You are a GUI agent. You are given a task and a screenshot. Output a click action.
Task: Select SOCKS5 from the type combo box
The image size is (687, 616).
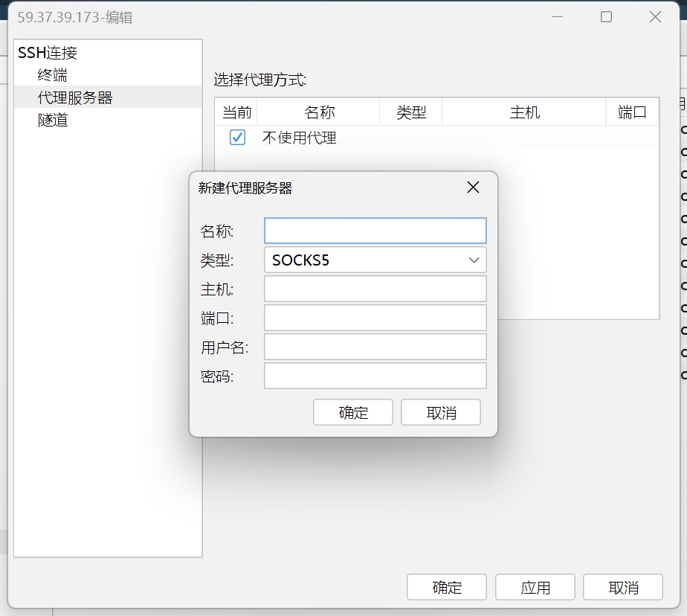[375, 260]
